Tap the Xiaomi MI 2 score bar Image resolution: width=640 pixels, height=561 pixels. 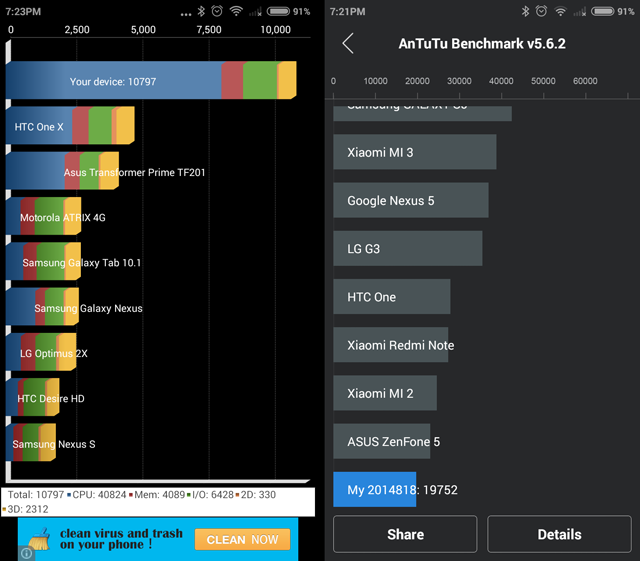pyautogui.click(x=385, y=393)
